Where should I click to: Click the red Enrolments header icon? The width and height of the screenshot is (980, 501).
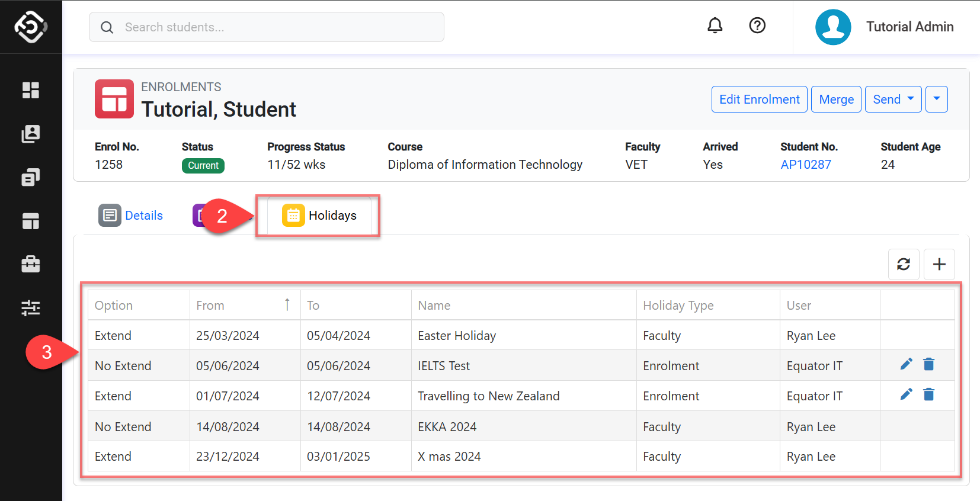point(114,99)
